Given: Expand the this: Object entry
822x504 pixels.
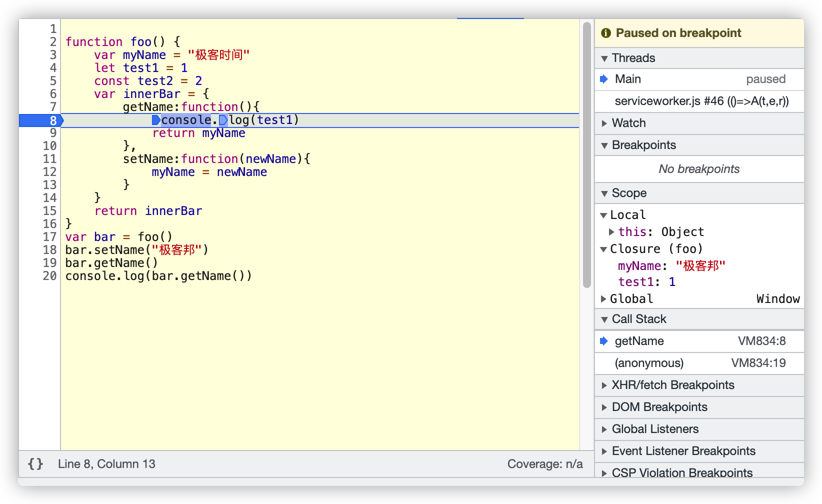Looking at the screenshot, I should pos(611,232).
